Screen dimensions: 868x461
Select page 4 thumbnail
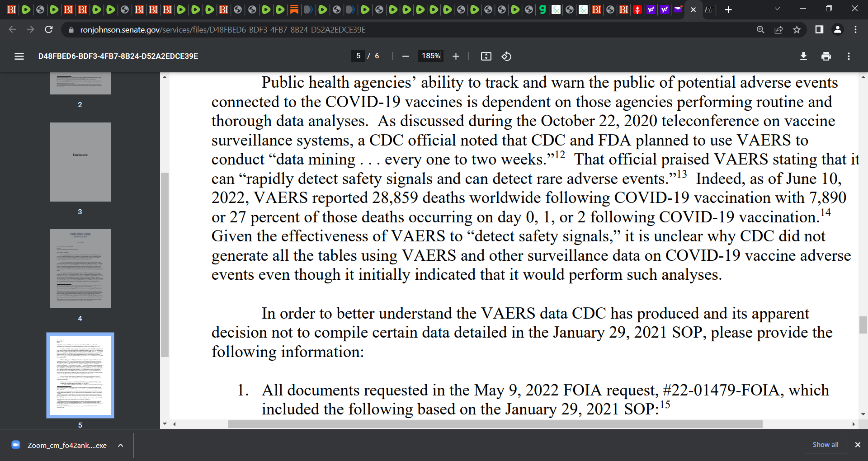80,268
